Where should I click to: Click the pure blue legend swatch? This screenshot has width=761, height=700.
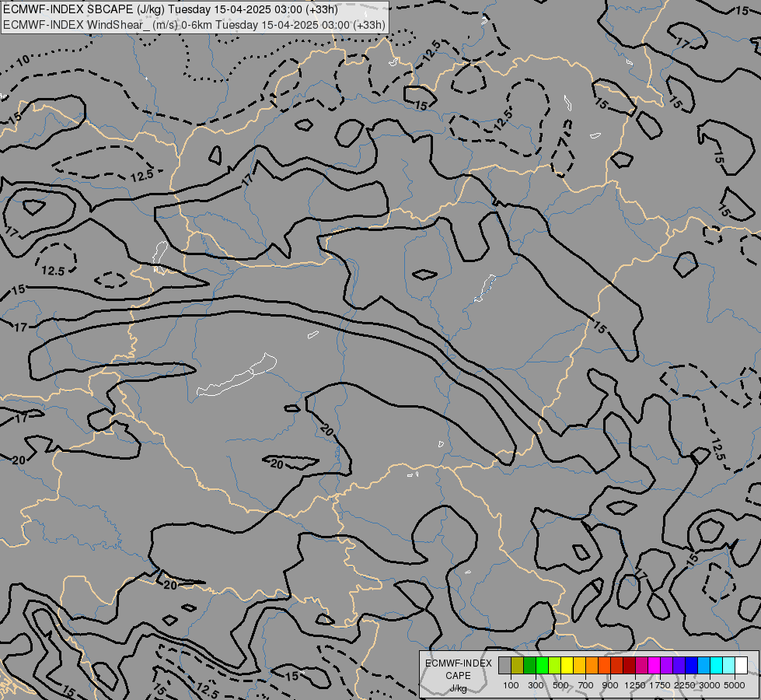692,666
